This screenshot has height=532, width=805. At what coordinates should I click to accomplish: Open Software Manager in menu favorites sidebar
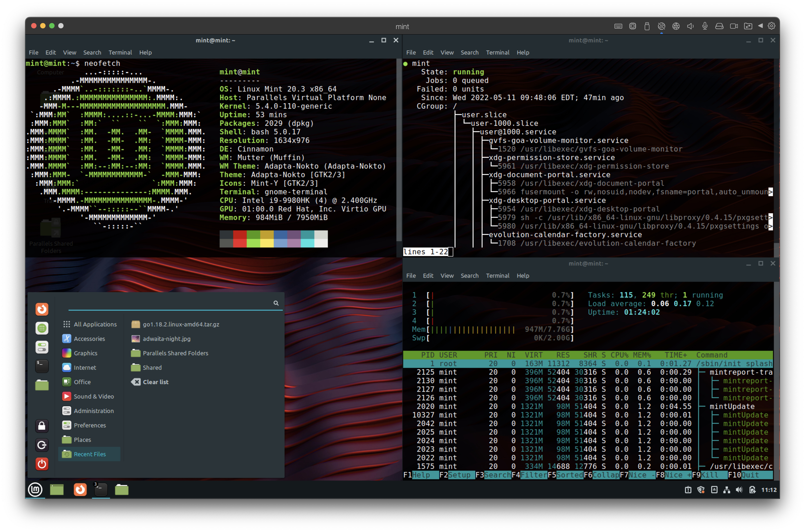pos(42,328)
